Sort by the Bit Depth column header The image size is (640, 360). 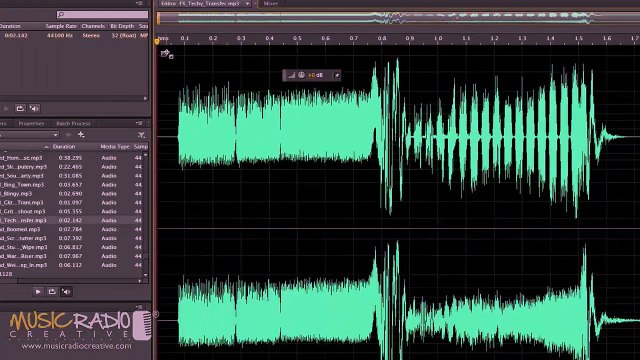[x=122, y=26]
